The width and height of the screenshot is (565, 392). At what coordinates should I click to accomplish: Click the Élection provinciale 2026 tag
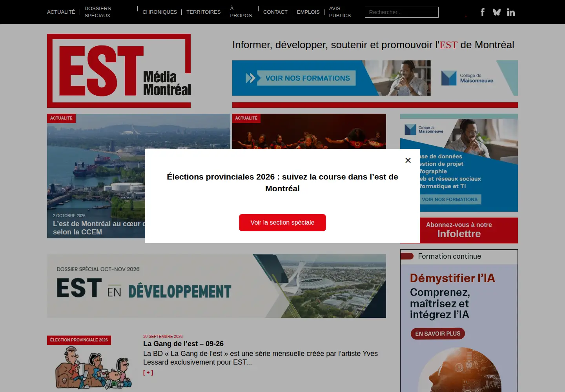point(79,340)
